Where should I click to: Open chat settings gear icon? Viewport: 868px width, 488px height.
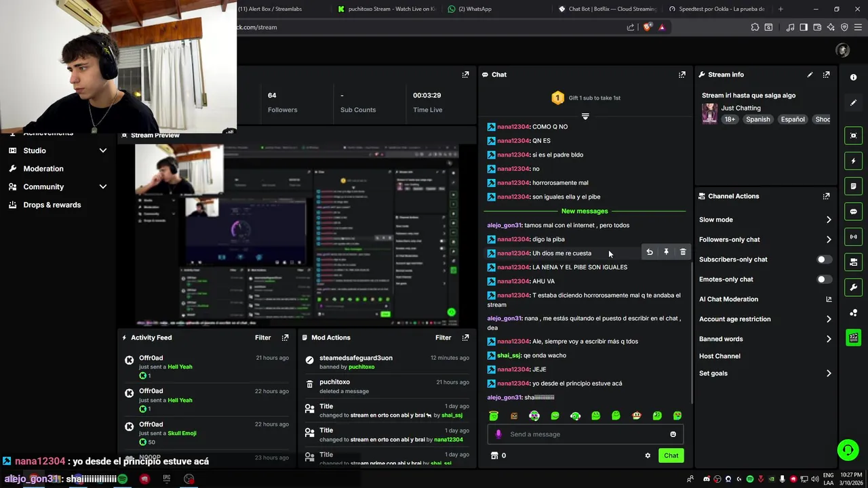click(x=648, y=455)
